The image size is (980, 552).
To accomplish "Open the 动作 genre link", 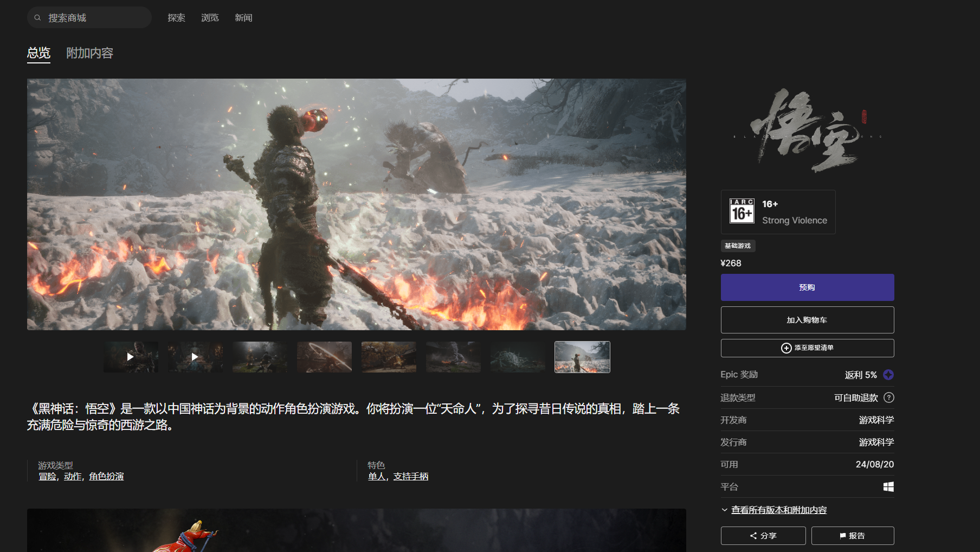I will coord(73,477).
